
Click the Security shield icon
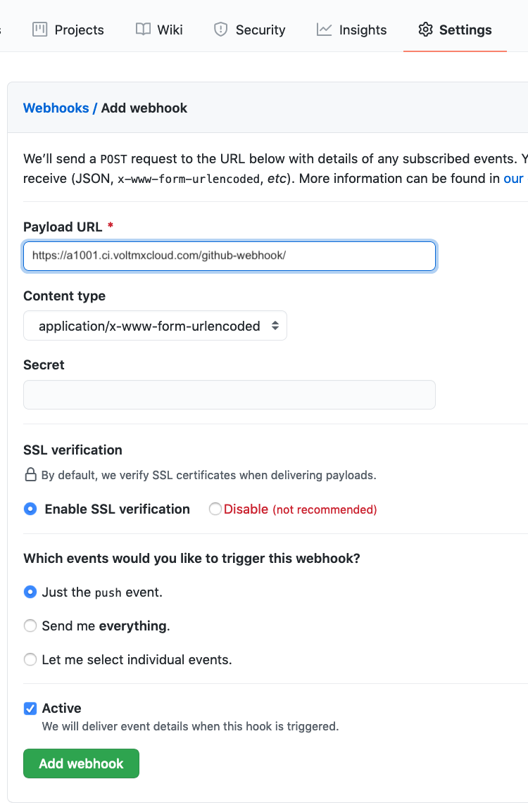tap(221, 30)
